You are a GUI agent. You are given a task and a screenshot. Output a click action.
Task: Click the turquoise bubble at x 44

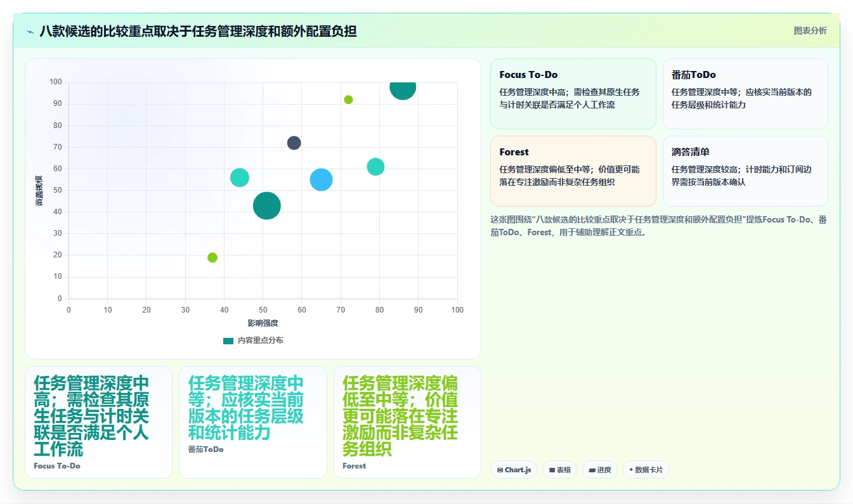(240, 178)
